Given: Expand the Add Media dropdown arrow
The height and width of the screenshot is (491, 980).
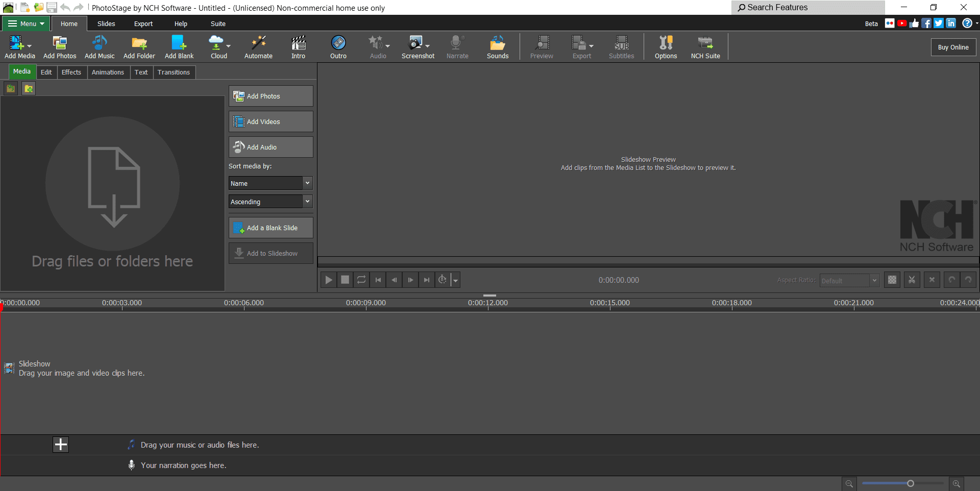Looking at the screenshot, I should [29, 46].
